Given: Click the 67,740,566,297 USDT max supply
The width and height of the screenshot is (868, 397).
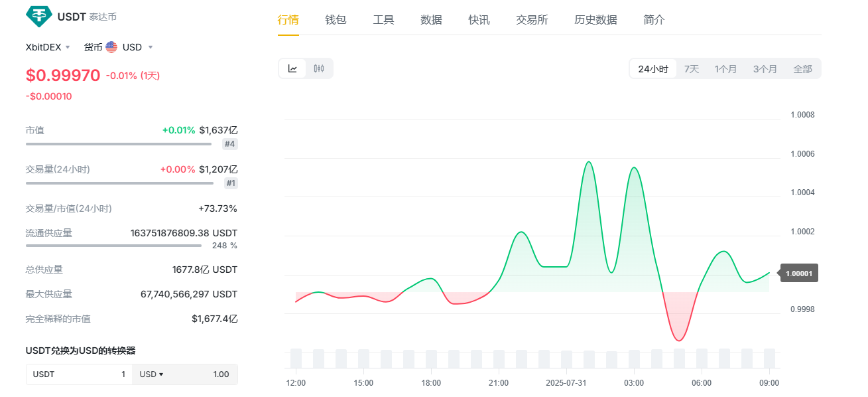Looking at the screenshot, I should 189,294.
